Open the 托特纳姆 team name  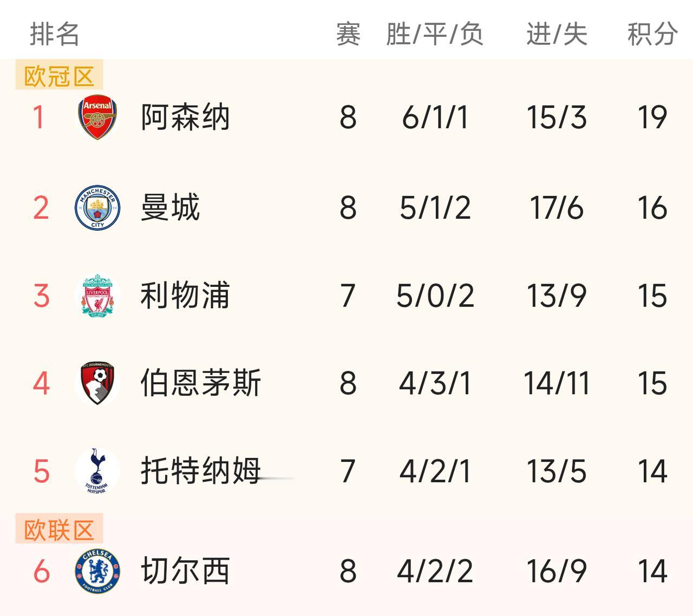[200, 471]
